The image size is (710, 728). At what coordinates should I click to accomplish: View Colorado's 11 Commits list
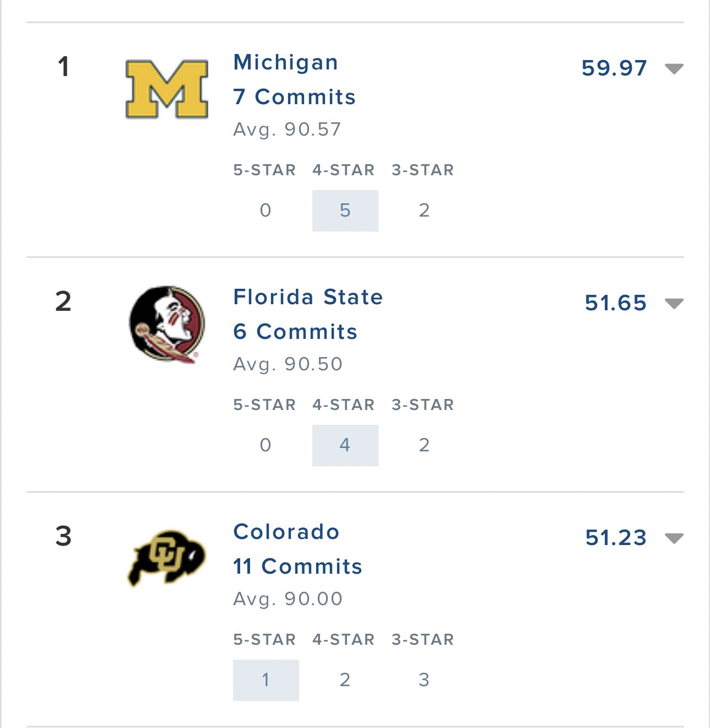point(297,567)
